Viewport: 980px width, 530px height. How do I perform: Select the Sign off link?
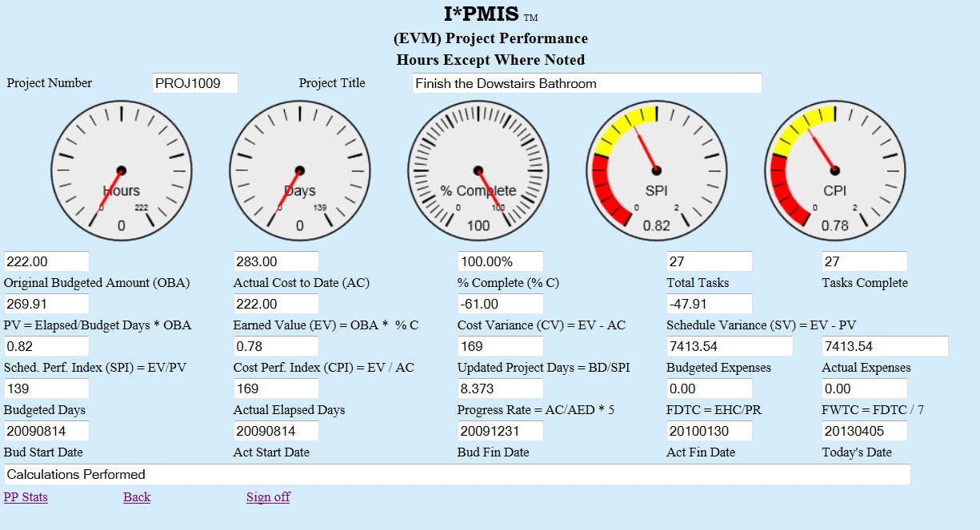(x=268, y=496)
